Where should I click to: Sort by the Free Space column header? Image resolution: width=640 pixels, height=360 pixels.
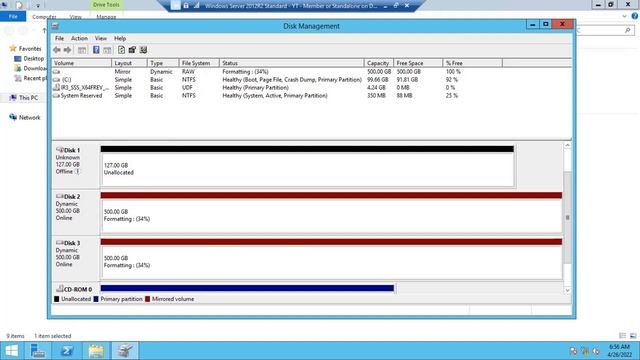coord(418,63)
